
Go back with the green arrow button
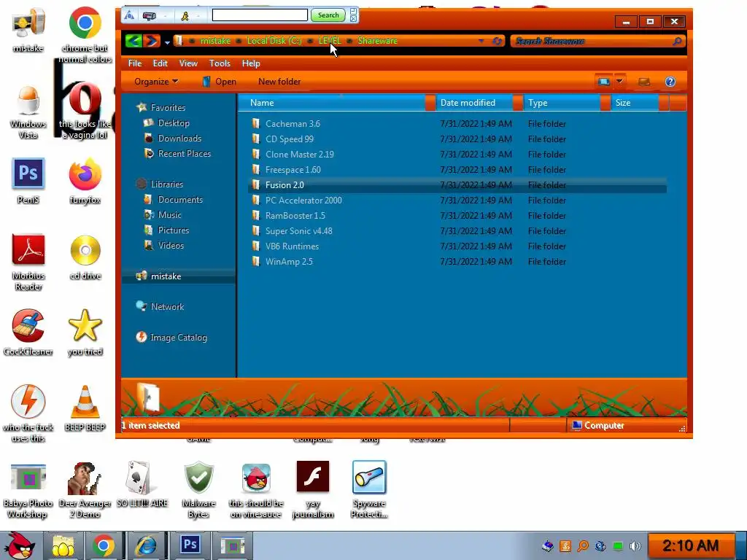(134, 41)
